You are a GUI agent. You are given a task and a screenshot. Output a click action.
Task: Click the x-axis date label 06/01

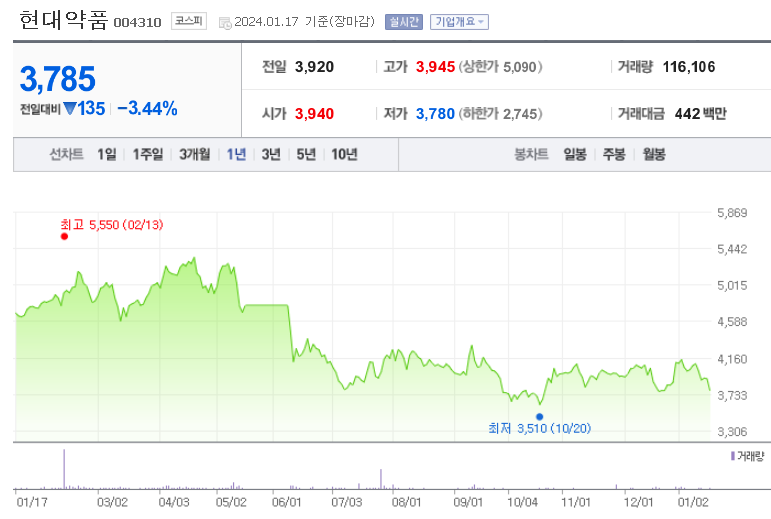click(286, 502)
